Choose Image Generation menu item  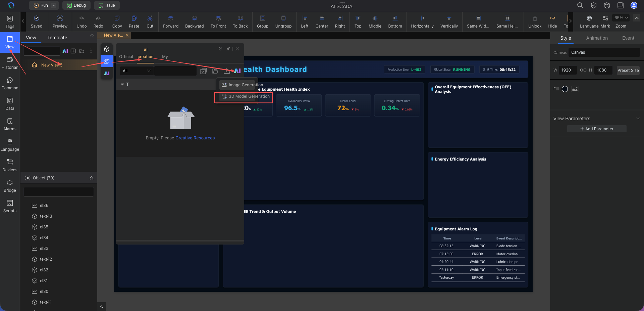coord(242,85)
